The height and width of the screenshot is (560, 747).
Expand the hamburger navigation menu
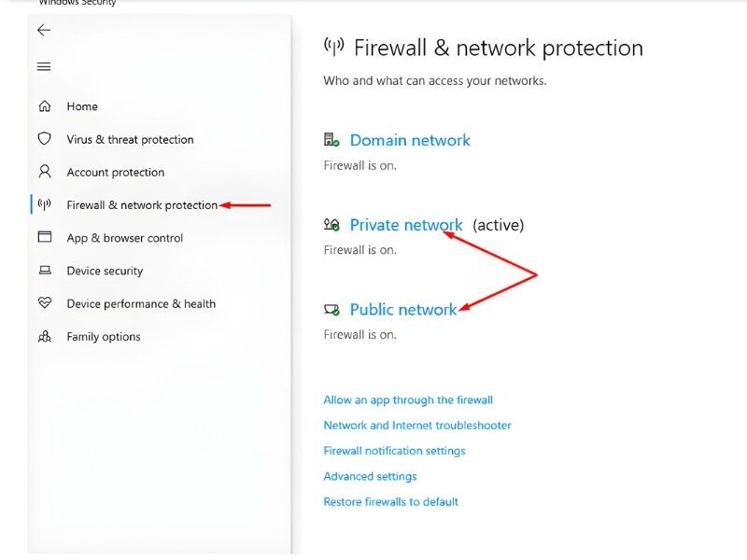click(44, 66)
